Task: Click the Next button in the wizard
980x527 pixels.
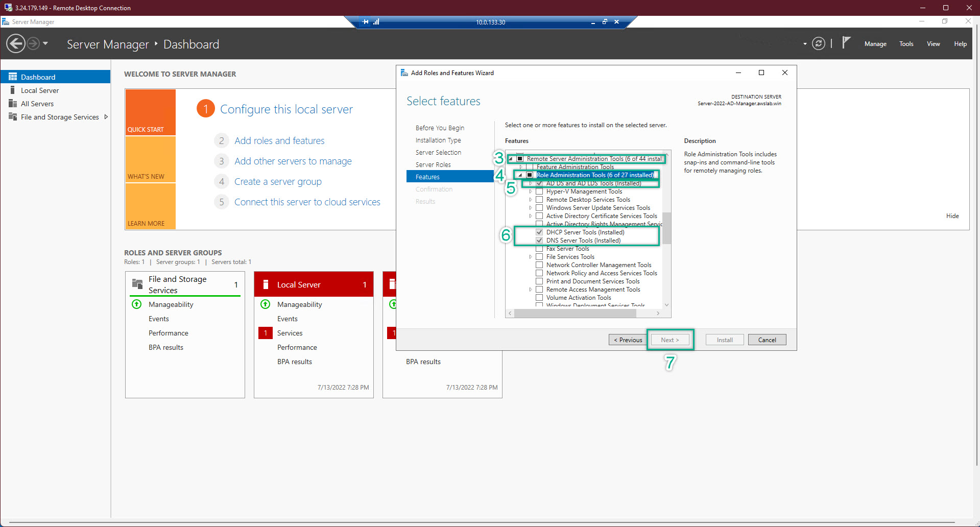Action: (670, 340)
